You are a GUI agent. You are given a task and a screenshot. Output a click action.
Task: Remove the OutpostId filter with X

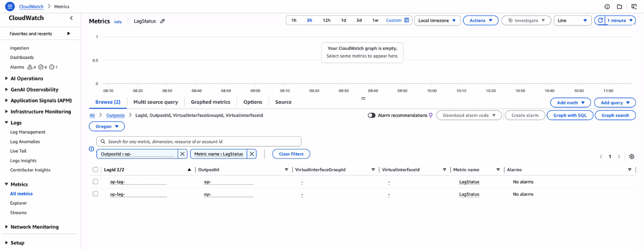182,154
